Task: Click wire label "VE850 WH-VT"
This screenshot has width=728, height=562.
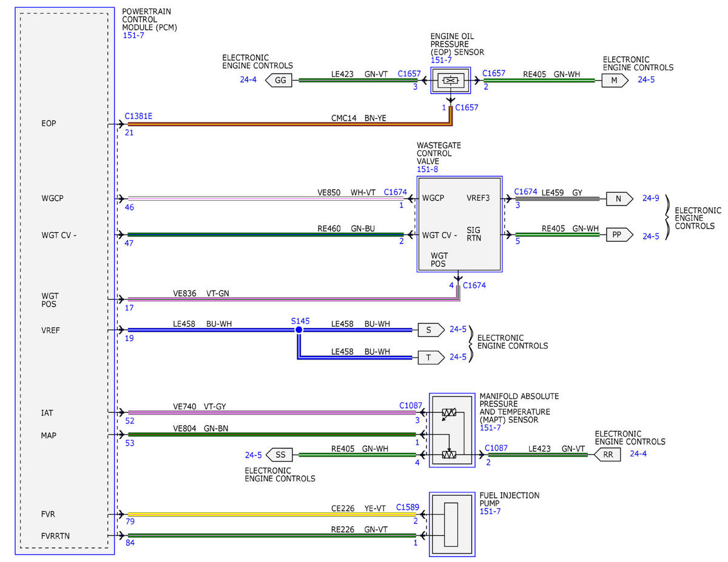Action: coord(346,192)
